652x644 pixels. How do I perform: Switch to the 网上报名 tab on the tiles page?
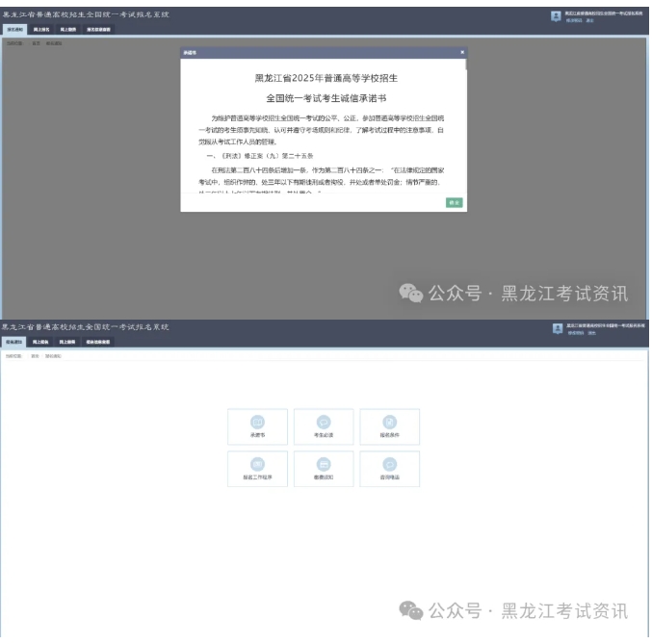click(40, 342)
